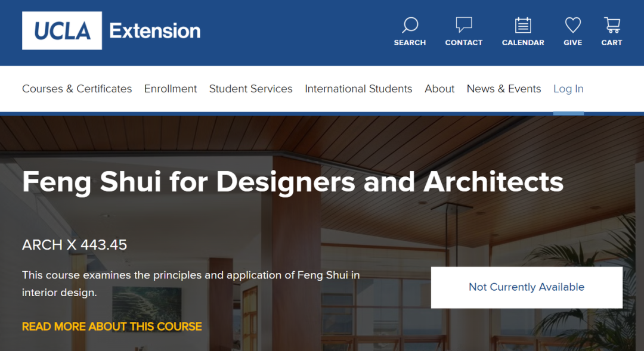Click the Extension wordmark beside the logo
Viewport: 644px width, 351px height.
coord(155,31)
